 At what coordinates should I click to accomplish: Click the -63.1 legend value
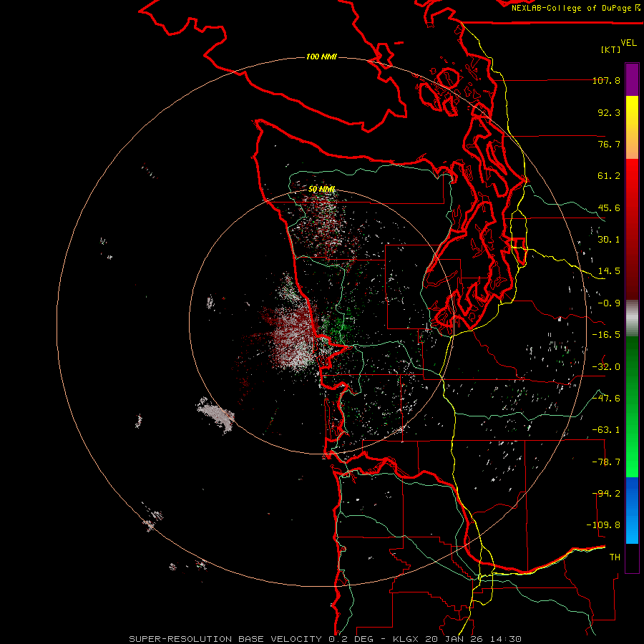pyautogui.click(x=606, y=430)
